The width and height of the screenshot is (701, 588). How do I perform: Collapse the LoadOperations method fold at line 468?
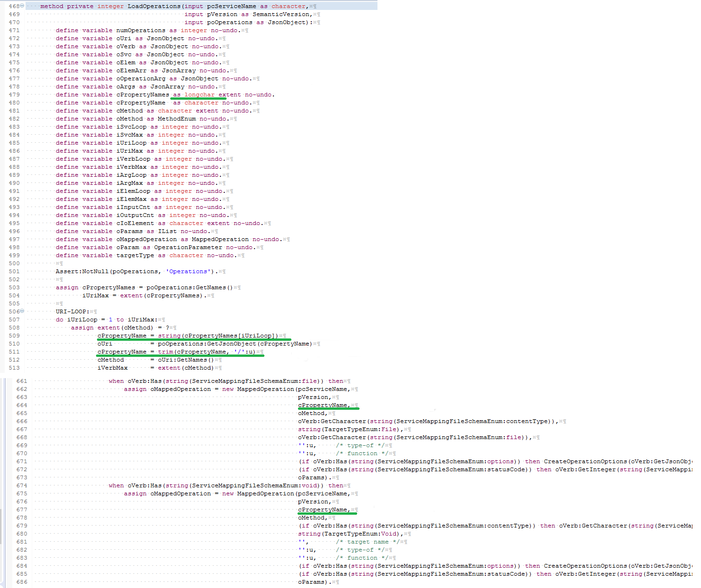pyautogui.click(x=22, y=6)
